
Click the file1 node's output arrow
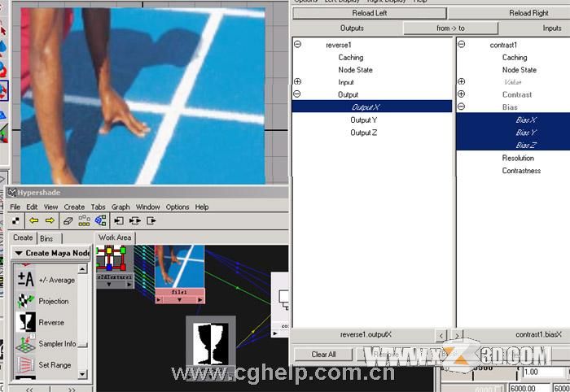200,300
